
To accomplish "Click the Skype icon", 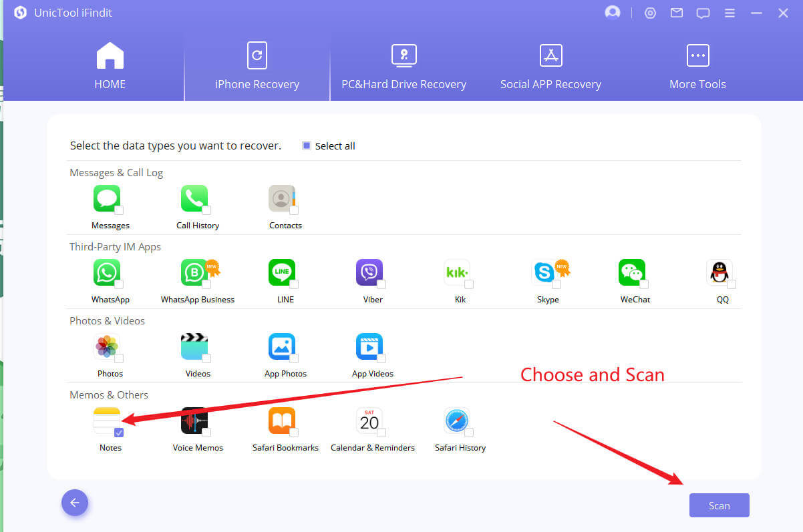I will (544, 272).
